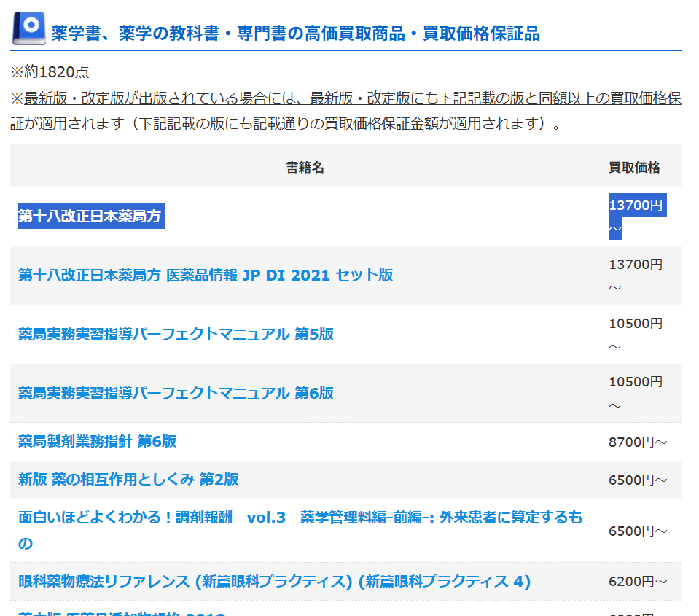Click the blue book icon beside the heading
This screenshot has width=699, height=616.
pyautogui.click(x=28, y=28)
